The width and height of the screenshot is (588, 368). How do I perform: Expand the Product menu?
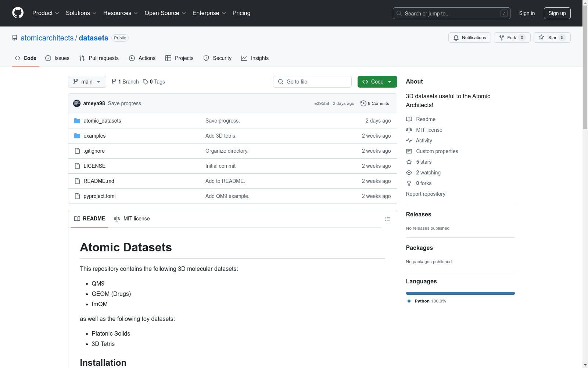pos(46,13)
